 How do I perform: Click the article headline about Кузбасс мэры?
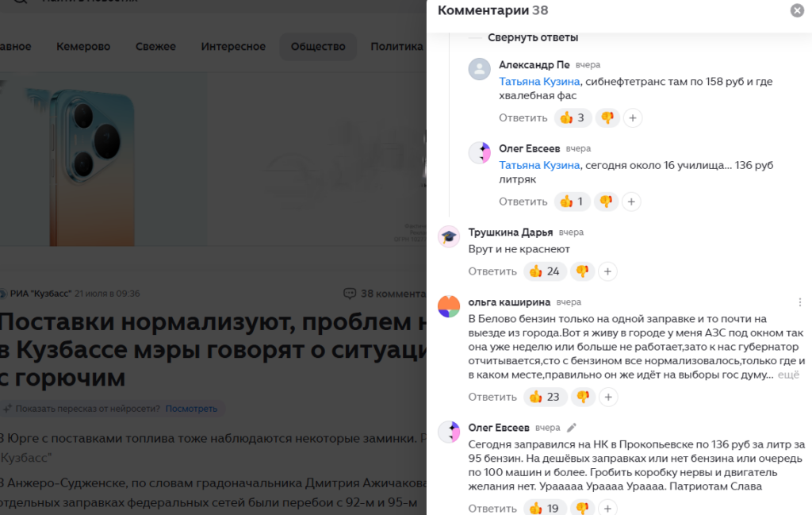tap(213, 350)
